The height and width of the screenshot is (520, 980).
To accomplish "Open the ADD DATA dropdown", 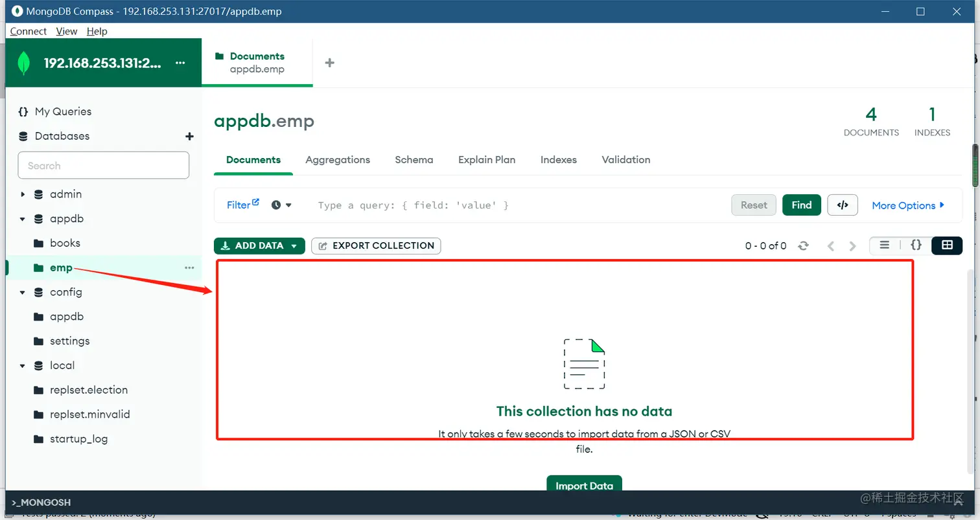I will (259, 245).
